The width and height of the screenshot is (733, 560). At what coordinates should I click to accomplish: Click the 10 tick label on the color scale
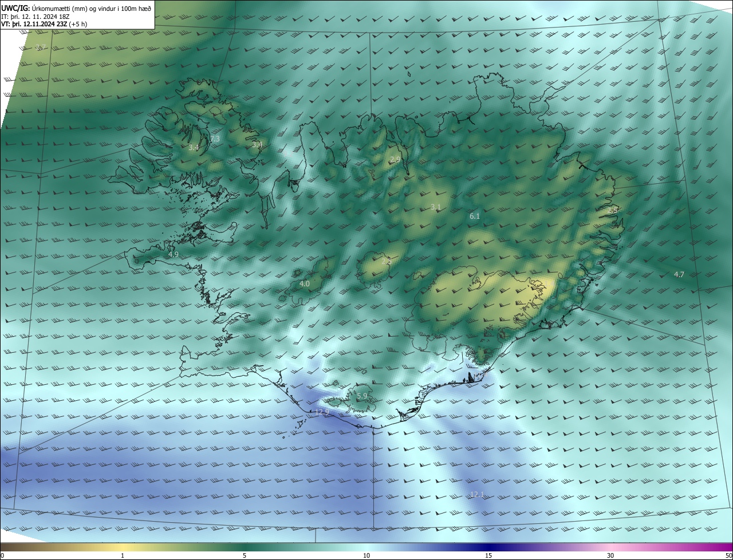click(x=366, y=555)
